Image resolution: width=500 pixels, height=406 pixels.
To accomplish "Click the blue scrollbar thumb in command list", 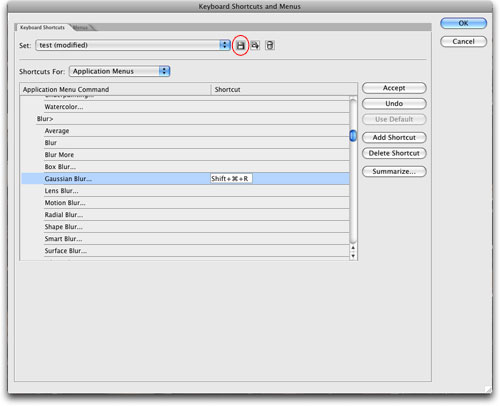I will (x=353, y=136).
